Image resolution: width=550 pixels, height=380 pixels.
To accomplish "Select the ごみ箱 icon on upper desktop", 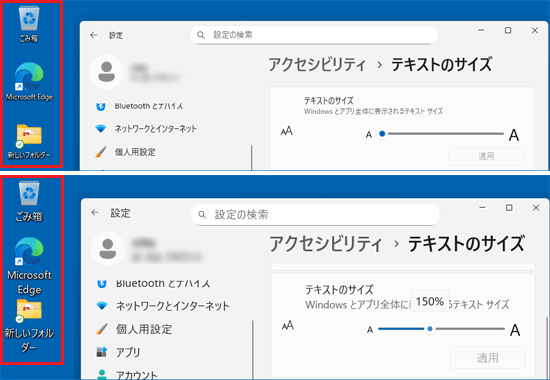I will coord(29,25).
